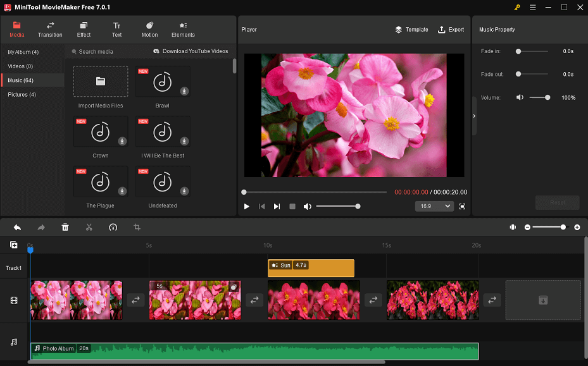This screenshot has height=366, width=588.
Task: Export the current project
Action: coord(451,29)
